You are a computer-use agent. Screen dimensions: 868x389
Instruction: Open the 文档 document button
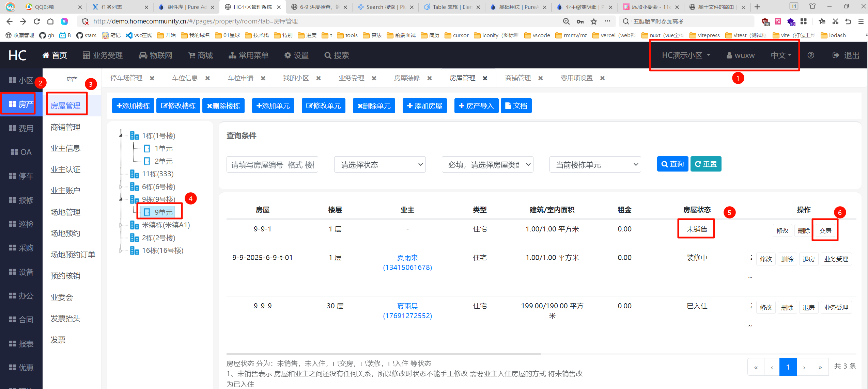coord(516,106)
